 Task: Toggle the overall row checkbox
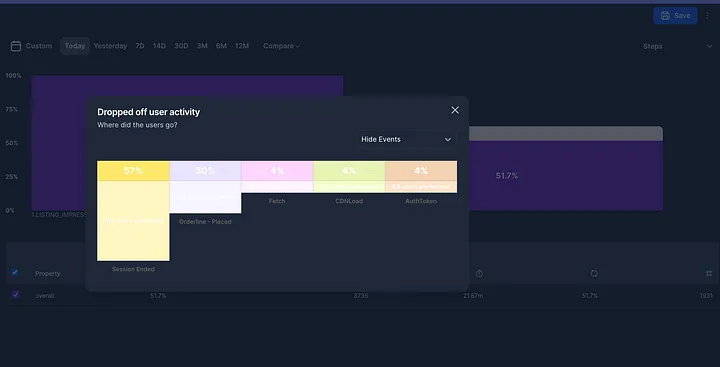click(16, 295)
